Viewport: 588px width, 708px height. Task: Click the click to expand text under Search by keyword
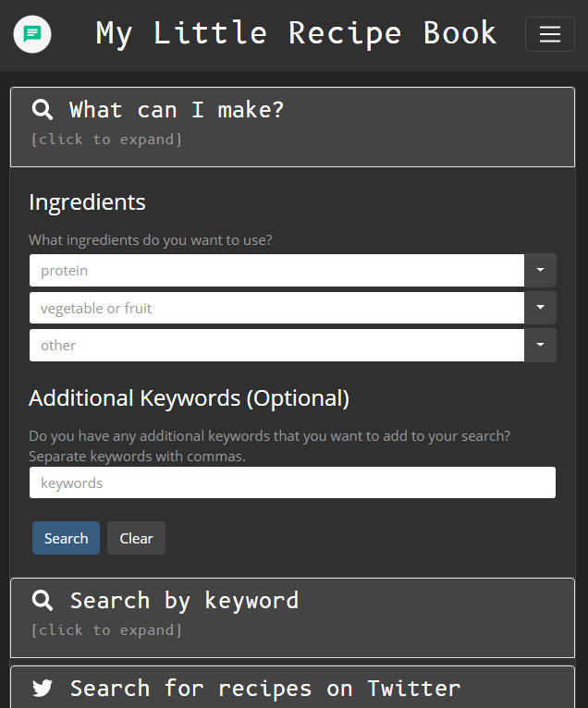(106, 629)
